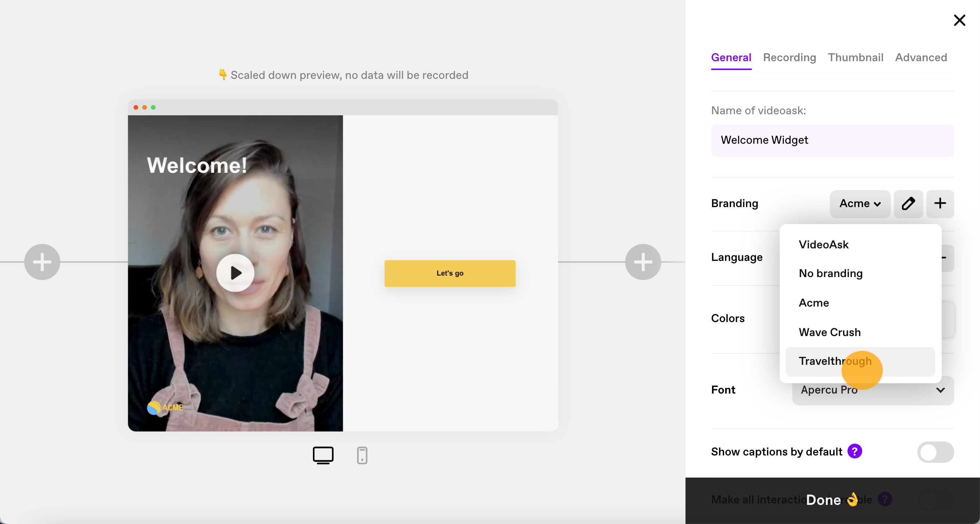980x524 pixels.
Task: Click the ACME logo in video
Action: [x=165, y=408]
